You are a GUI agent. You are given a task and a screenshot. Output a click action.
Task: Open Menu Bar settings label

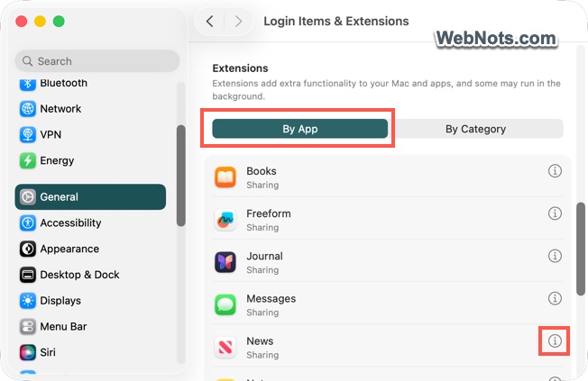pyautogui.click(x=63, y=326)
